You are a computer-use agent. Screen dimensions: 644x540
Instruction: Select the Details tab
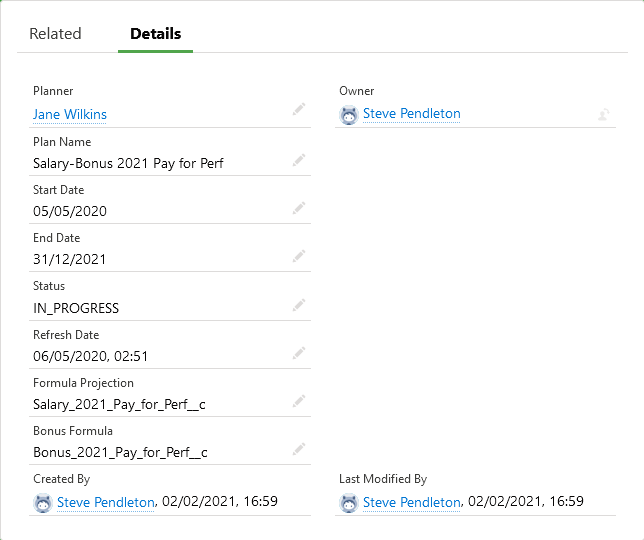click(x=155, y=34)
